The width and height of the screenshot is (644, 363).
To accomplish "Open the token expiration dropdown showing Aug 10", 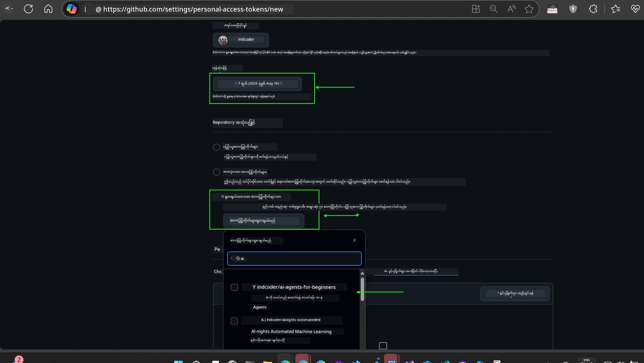I will click(x=257, y=84).
